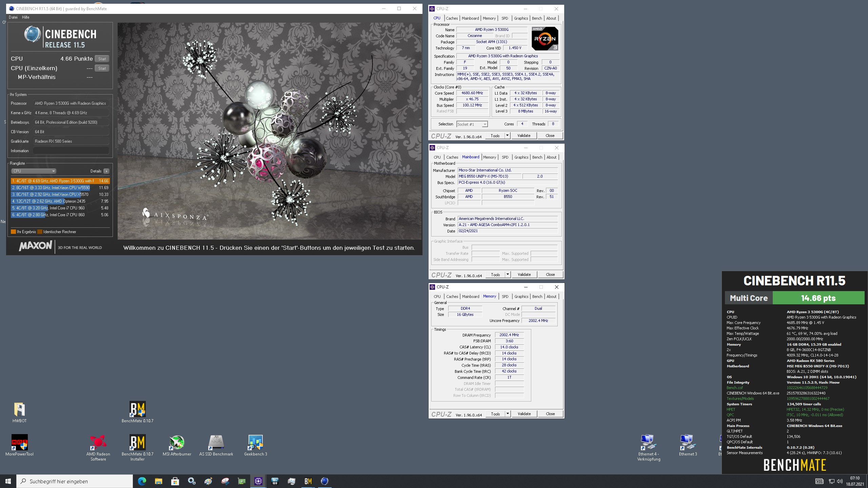Screen dimensions: 868x488
Task: Open HWBOT desktop shortcut
Action: [x=19, y=412]
